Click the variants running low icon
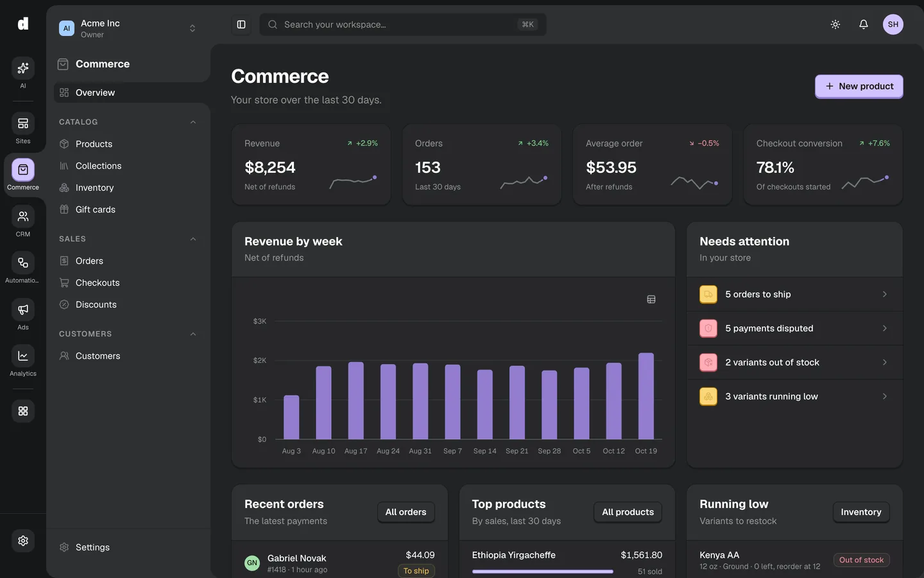The height and width of the screenshot is (578, 924). click(x=708, y=396)
